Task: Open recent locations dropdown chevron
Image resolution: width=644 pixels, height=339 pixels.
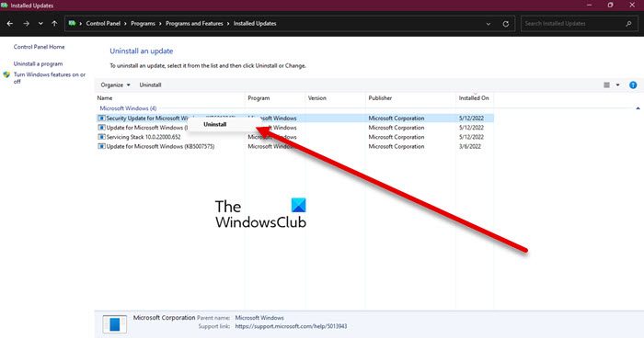Action: tap(40, 24)
